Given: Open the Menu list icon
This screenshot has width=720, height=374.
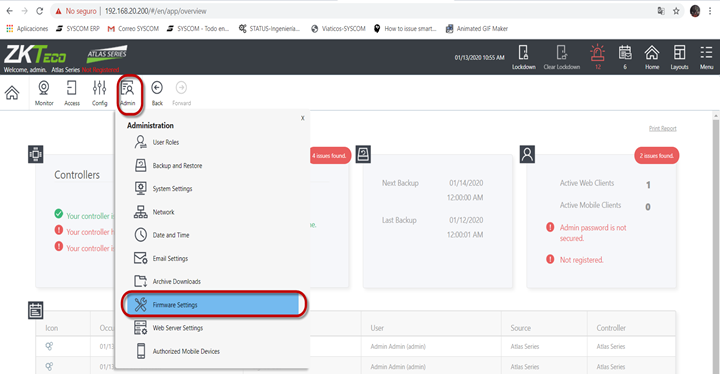Looking at the screenshot, I should [706, 52].
